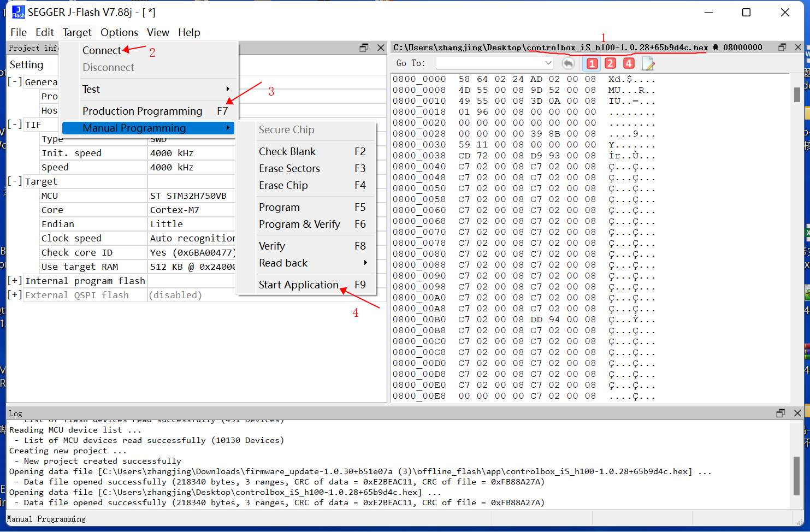Click the Setting column header
The image size is (810, 532).
tap(26, 64)
